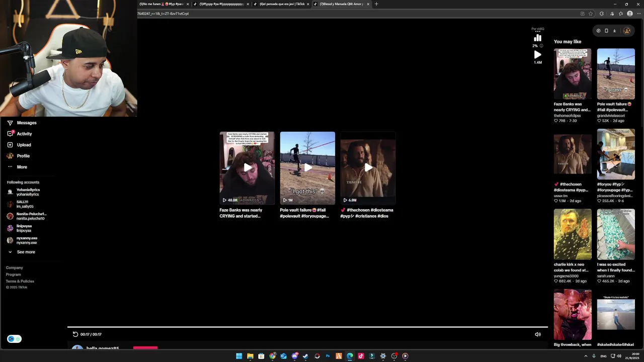The image size is (644, 362).
Task: Click the vidIQ play count icon above 1.4M
Action: click(537, 54)
